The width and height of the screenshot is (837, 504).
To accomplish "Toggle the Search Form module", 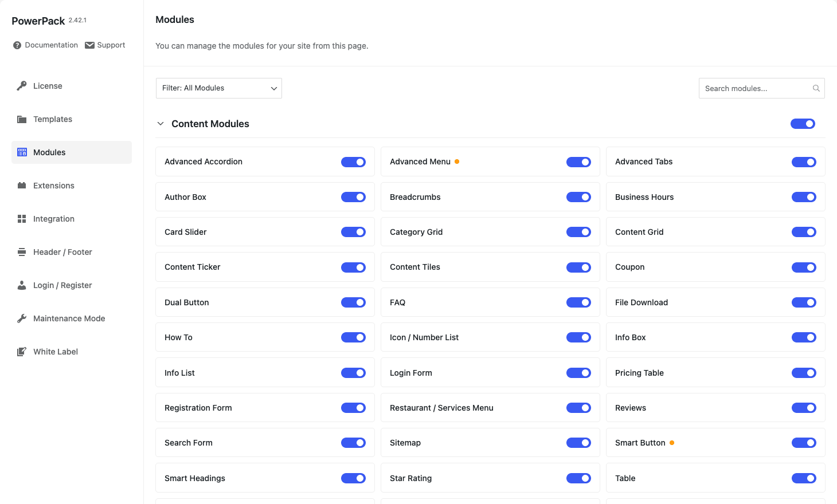I will [x=353, y=443].
